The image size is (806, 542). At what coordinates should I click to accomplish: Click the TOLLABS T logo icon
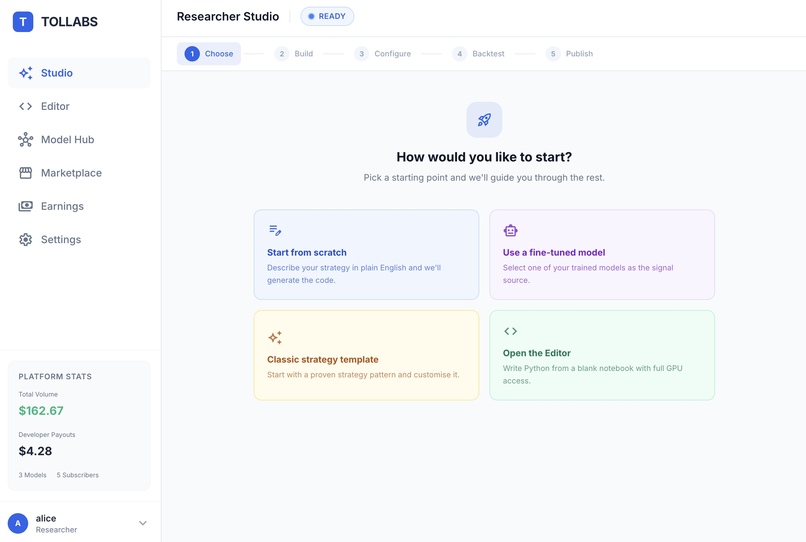(23, 22)
